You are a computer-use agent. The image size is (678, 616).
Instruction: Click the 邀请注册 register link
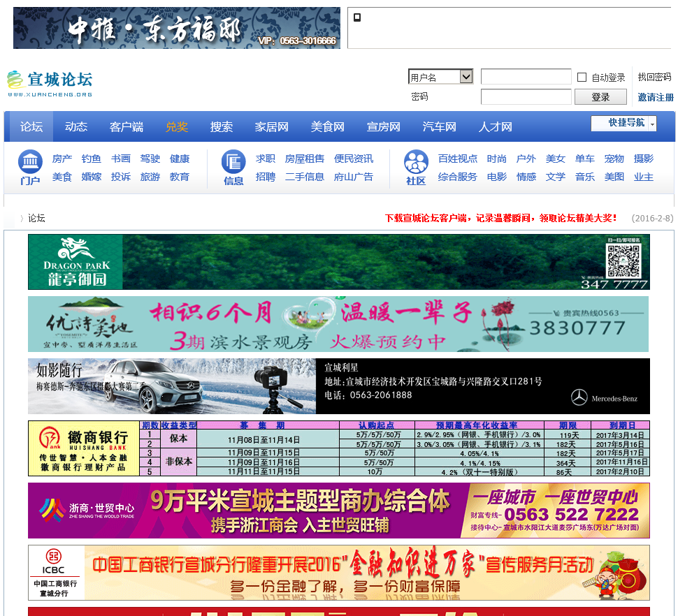[x=656, y=97]
